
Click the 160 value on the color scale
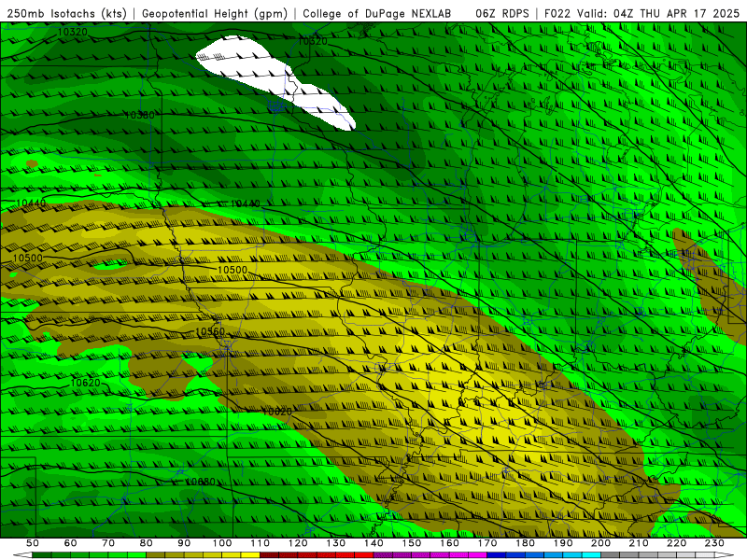click(x=449, y=543)
